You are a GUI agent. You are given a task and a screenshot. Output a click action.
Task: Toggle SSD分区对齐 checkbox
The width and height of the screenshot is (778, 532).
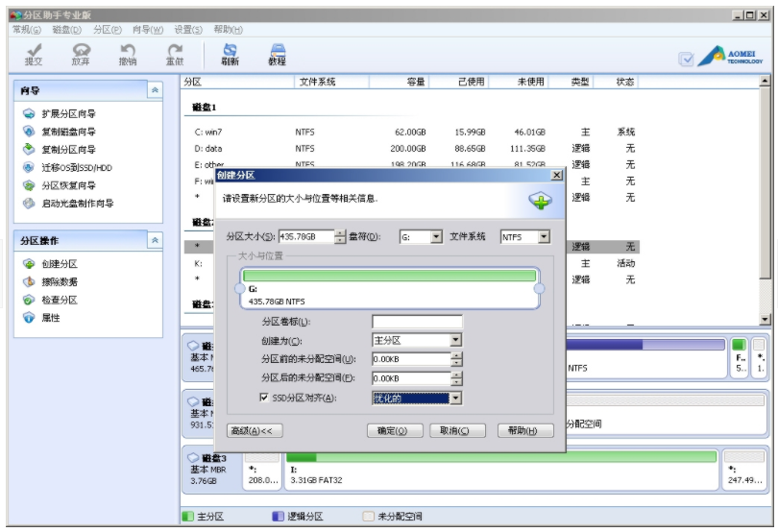pos(264,397)
